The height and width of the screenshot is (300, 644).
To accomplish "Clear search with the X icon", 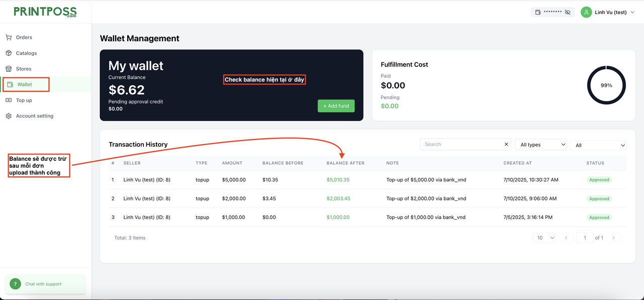I will click(x=506, y=145).
